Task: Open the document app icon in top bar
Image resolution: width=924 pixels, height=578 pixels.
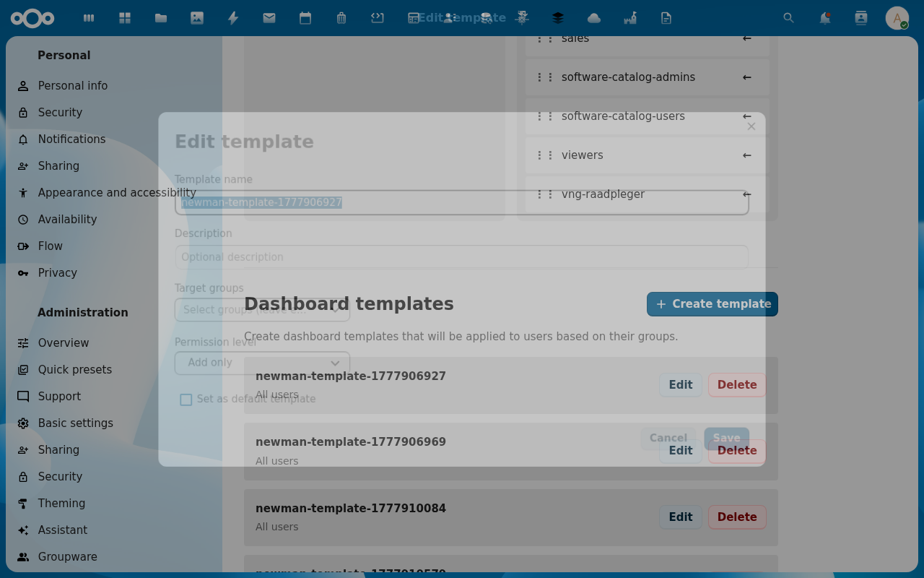Action: [666, 18]
